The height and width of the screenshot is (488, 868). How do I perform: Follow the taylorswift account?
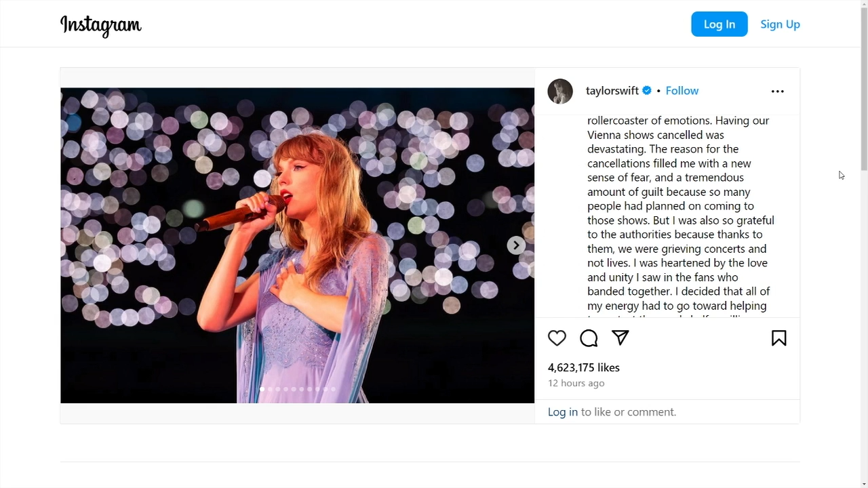coord(682,91)
